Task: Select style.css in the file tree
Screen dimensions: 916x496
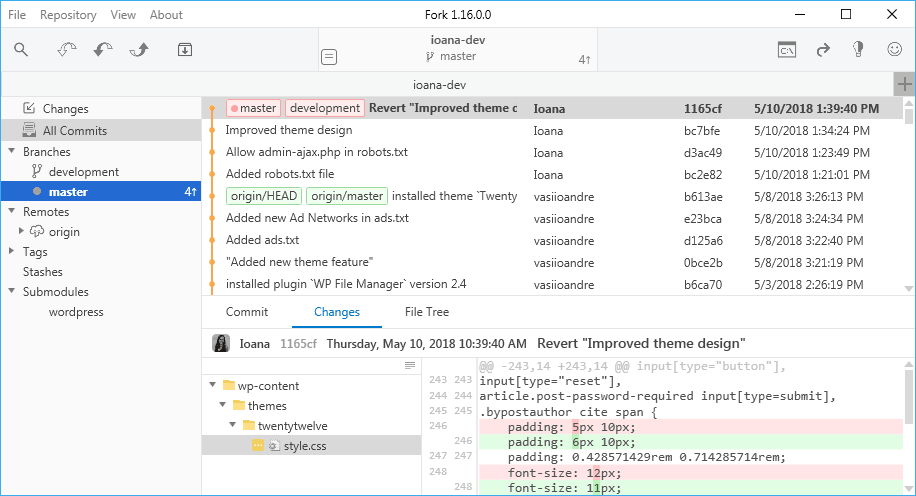Action: pos(311,446)
